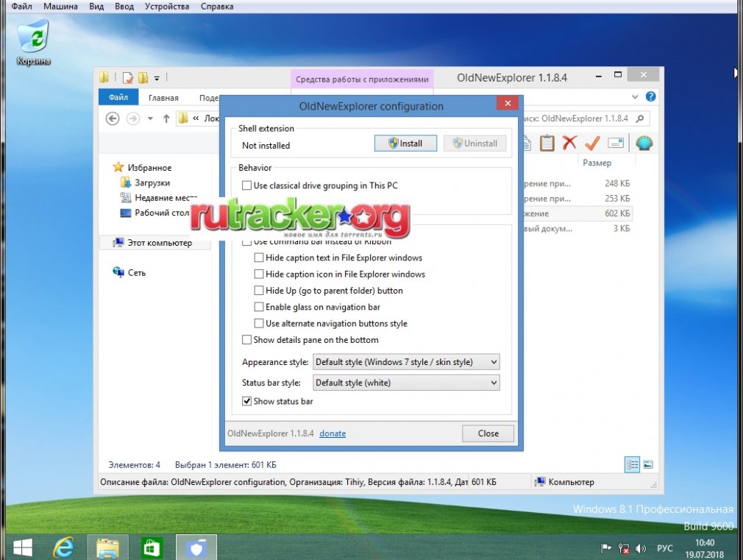The width and height of the screenshot is (743, 560).
Task: Launch Internet Explorer from the taskbar
Action: (63, 547)
